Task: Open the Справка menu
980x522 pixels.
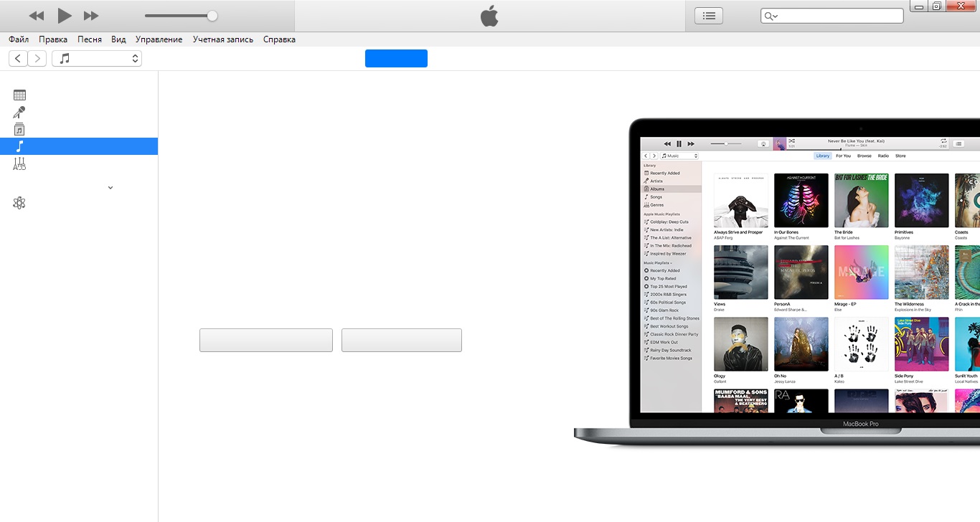Action: [x=279, y=39]
